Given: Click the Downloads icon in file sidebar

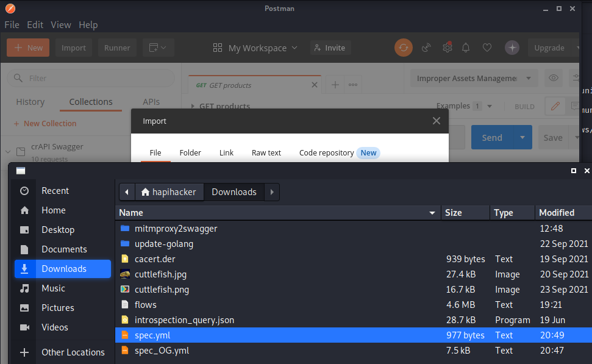Looking at the screenshot, I should pyautogui.click(x=24, y=269).
